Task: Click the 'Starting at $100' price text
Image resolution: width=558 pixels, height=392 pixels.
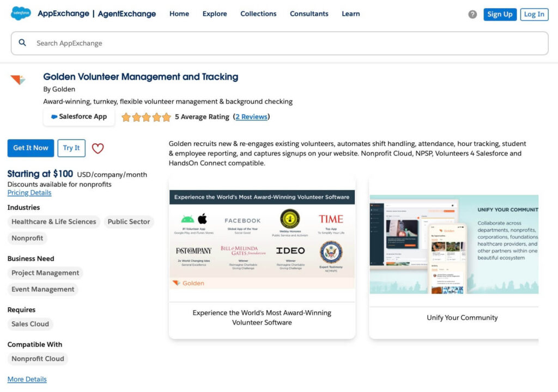Action: click(40, 174)
